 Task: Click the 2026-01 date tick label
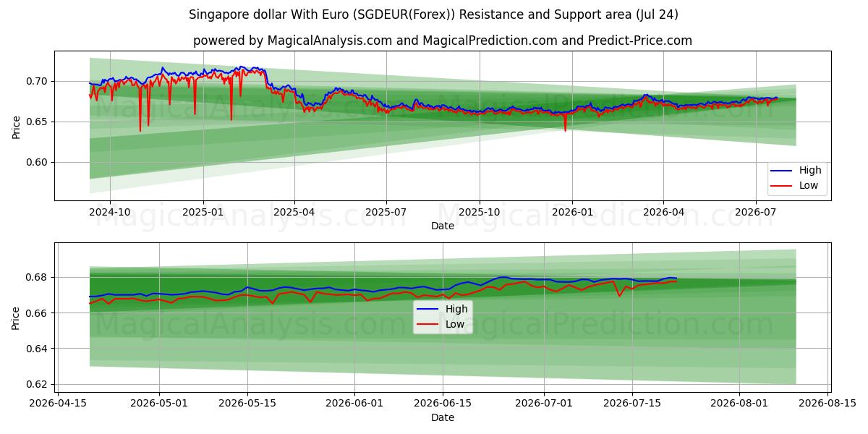[x=572, y=213]
